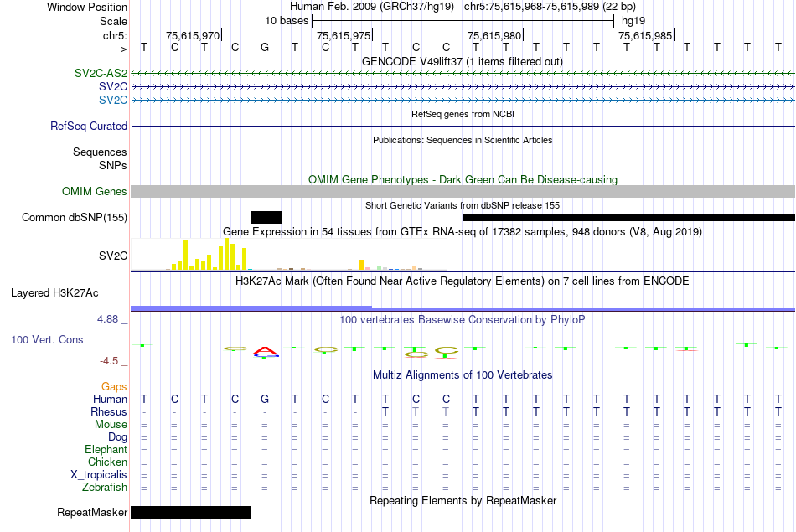Viewport: 796px width, 532px height.
Task: Click the 4.88 PhyloP upper limit
Action: coord(107,319)
